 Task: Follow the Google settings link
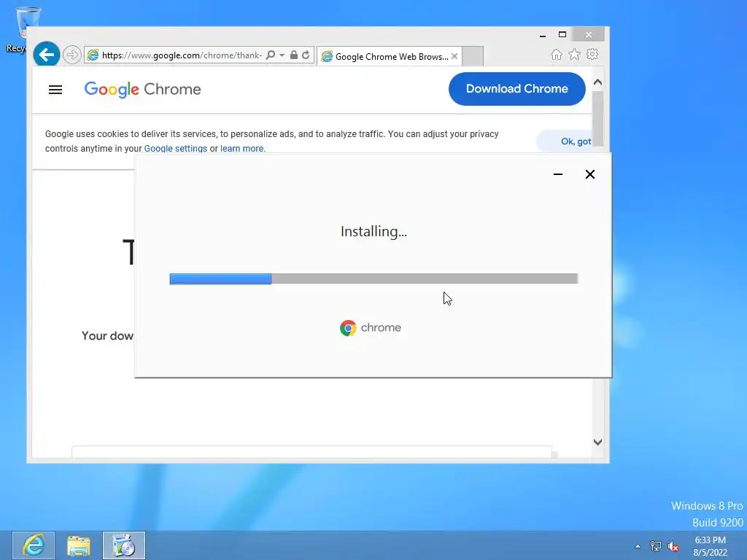(x=175, y=149)
